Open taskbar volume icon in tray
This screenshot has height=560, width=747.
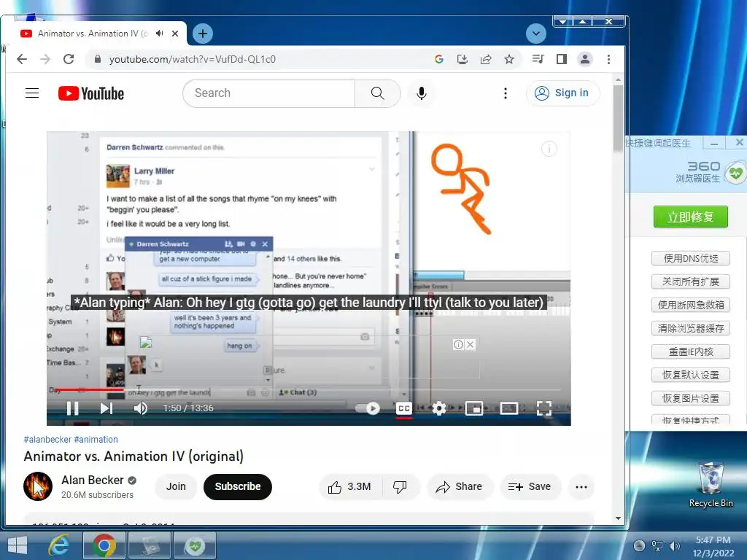click(x=675, y=545)
